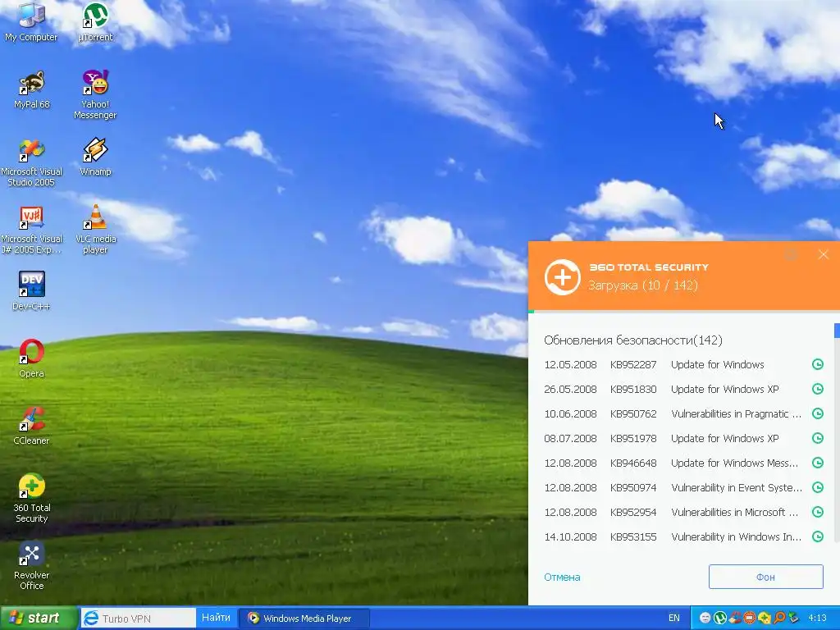Select the 'Update for Windows XP' KB951830 description
Image resolution: width=840 pixels, height=630 pixels.
pyautogui.click(x=725, y=389)
